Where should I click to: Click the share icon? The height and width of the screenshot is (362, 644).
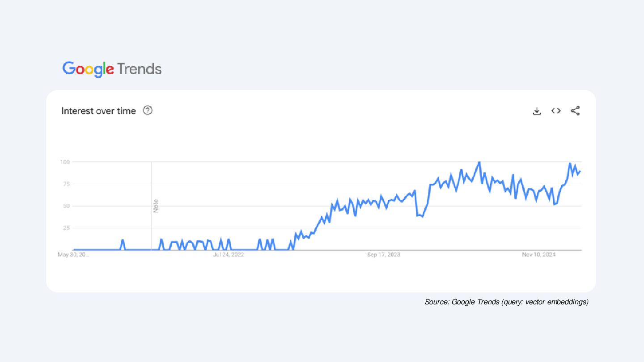click(x=575, y=111)
